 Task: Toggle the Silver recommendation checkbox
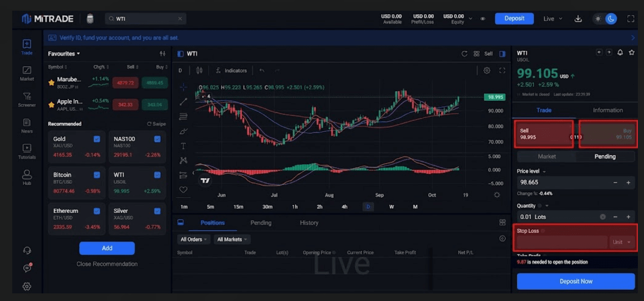(x=157, y=211)
